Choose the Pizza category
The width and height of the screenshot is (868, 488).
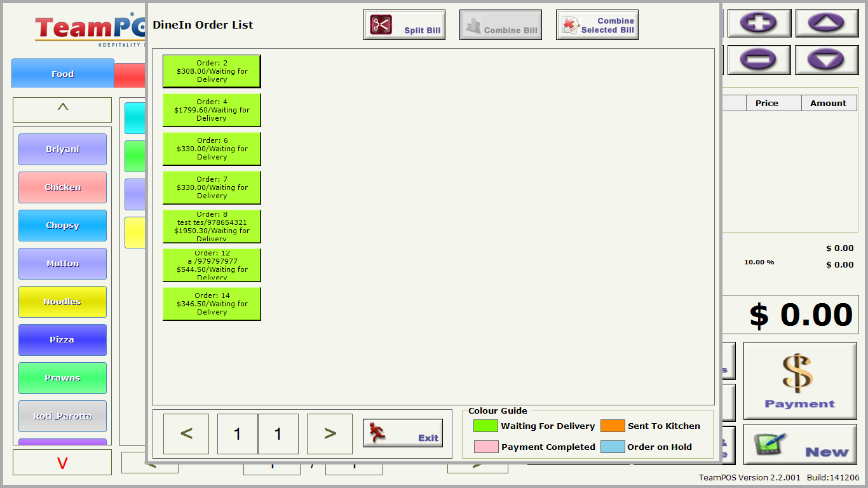tap(62, 340)
